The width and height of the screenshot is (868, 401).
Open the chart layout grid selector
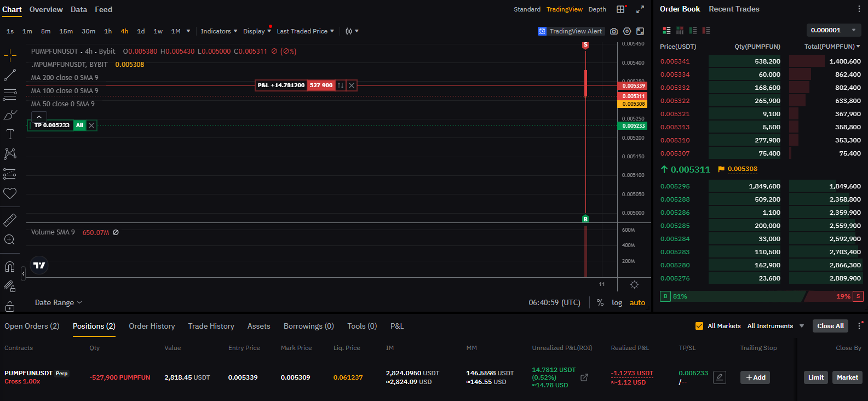(620, 9)
